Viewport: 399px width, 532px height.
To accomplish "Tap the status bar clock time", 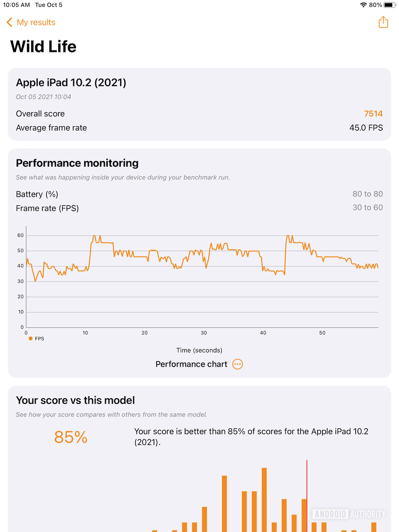I will coord(16,5).
